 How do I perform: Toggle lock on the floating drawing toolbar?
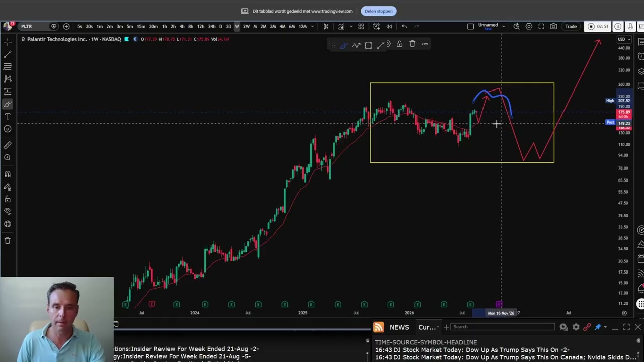pos(399,44)
